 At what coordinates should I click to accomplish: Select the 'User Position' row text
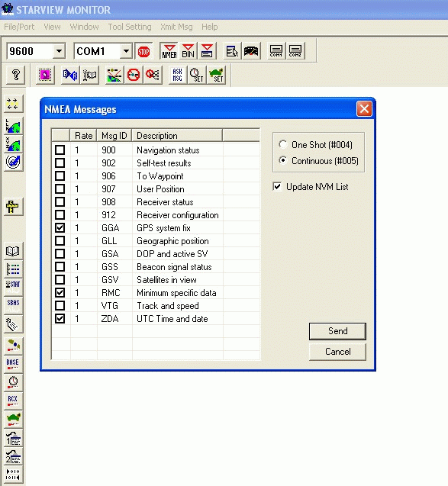(160, 189)
